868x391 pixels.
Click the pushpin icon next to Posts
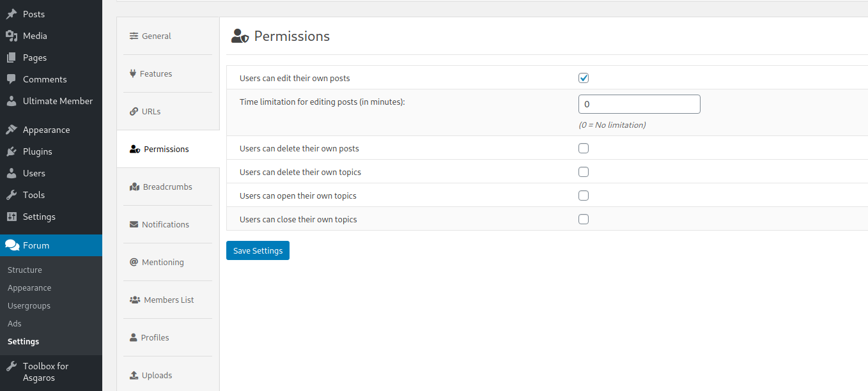click(12, 14)
